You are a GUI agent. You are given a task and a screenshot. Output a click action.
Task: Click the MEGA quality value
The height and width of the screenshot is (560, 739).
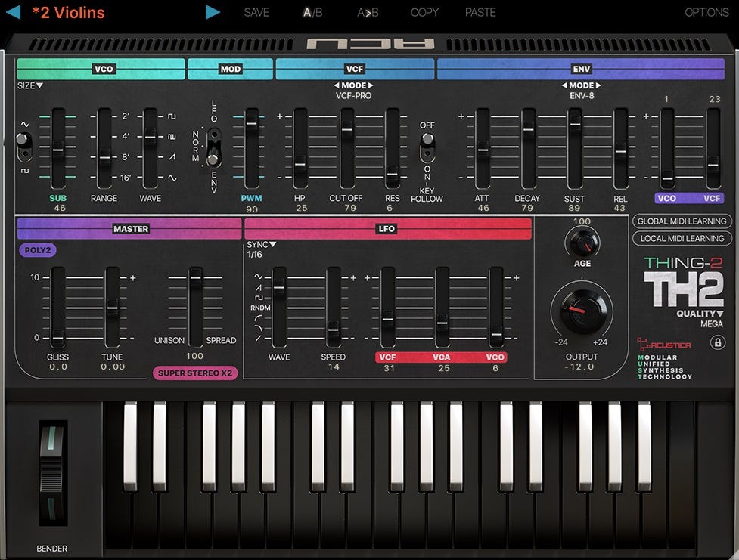tap(712, 324)
